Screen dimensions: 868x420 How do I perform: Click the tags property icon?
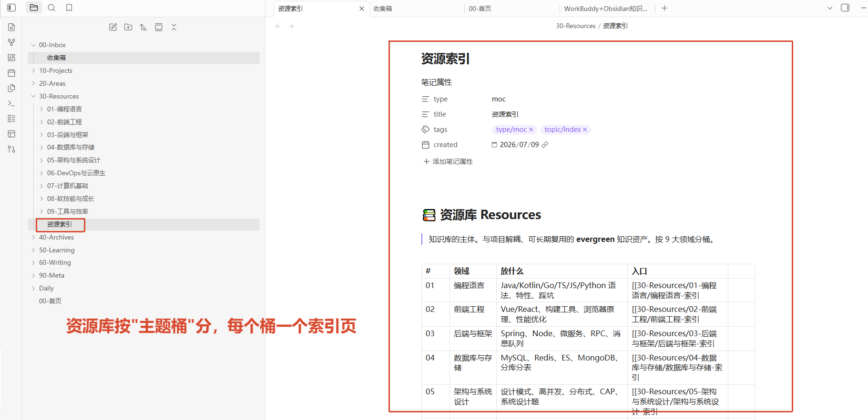[x=426, y=130]
